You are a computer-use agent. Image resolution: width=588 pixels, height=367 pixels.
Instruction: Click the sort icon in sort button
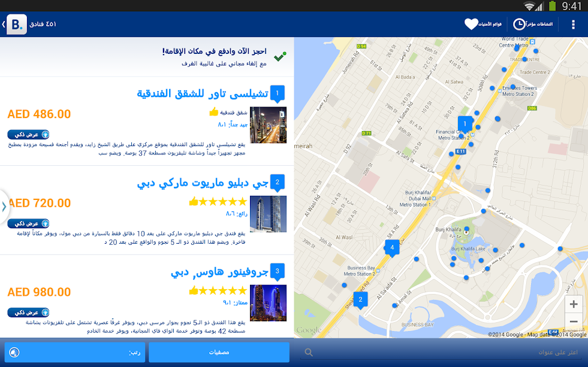point(14,352)
